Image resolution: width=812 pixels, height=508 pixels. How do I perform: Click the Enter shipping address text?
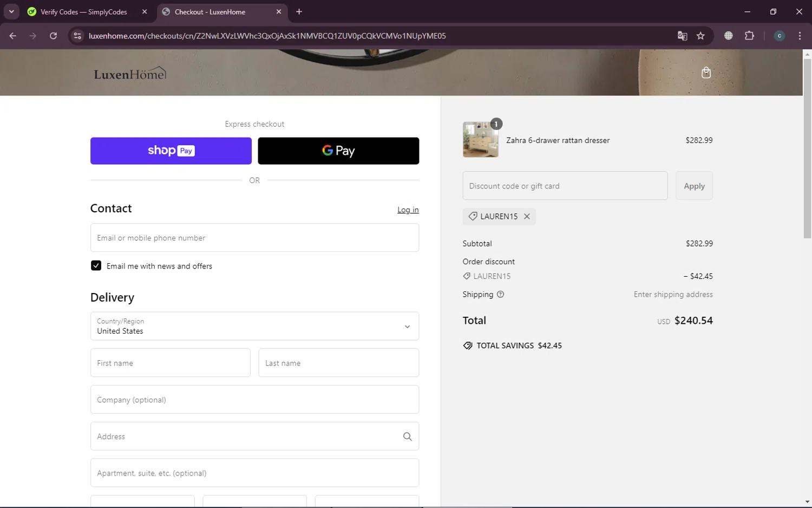point(673,295)
